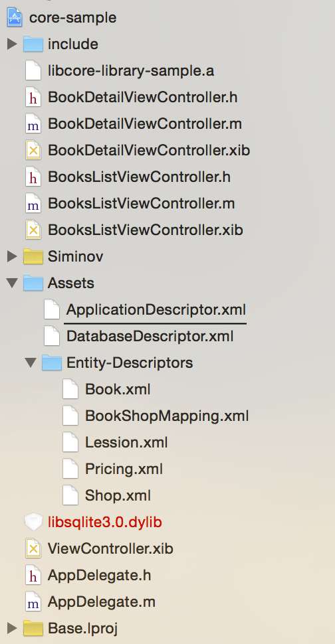Click the BookDetailViewController.m source icon

33,123
